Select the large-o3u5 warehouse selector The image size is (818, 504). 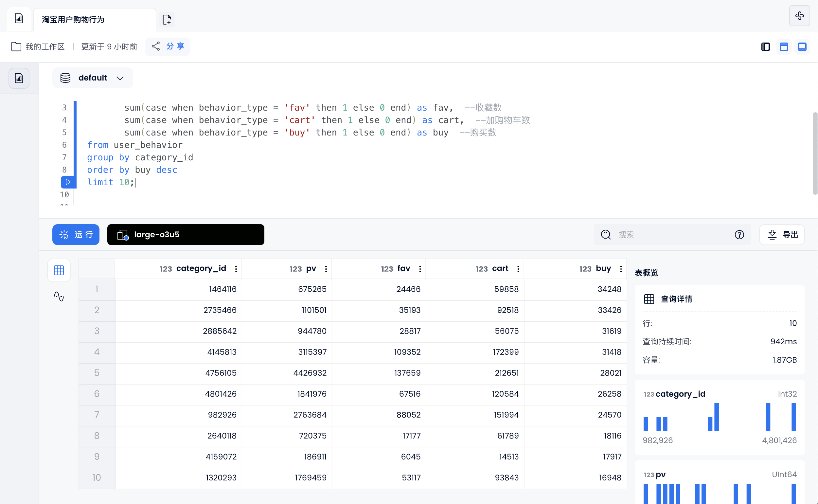click(186, 234)
